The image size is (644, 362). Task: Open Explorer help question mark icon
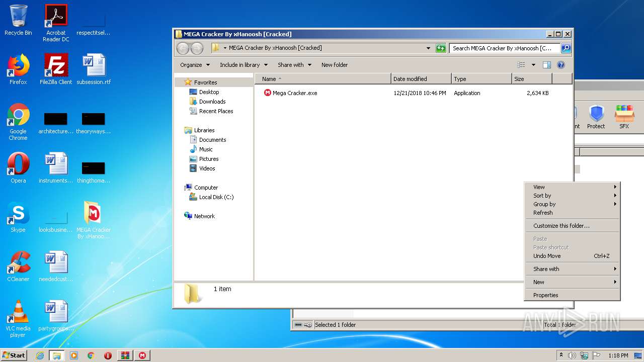(x=561, y=65)
